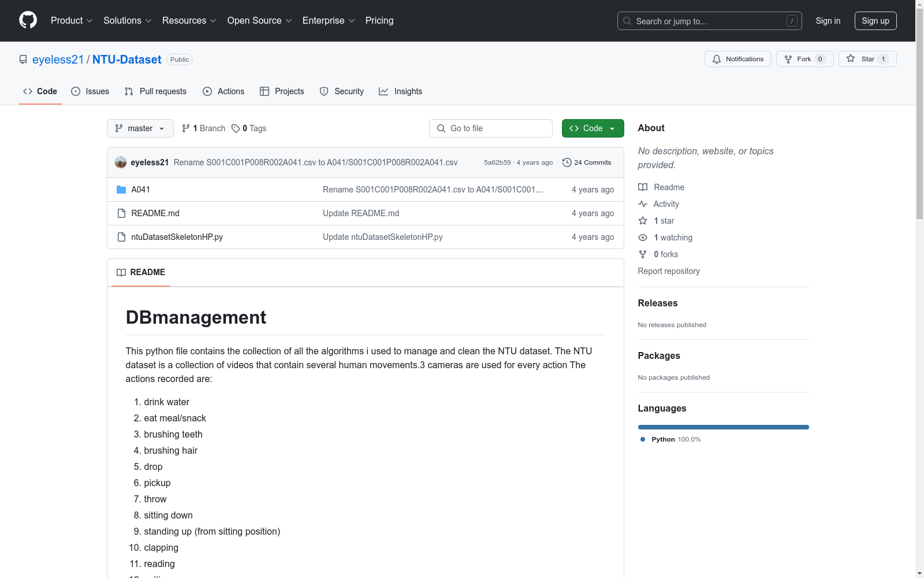Open the eyeless21 author name in commit row

click(150, 162)
